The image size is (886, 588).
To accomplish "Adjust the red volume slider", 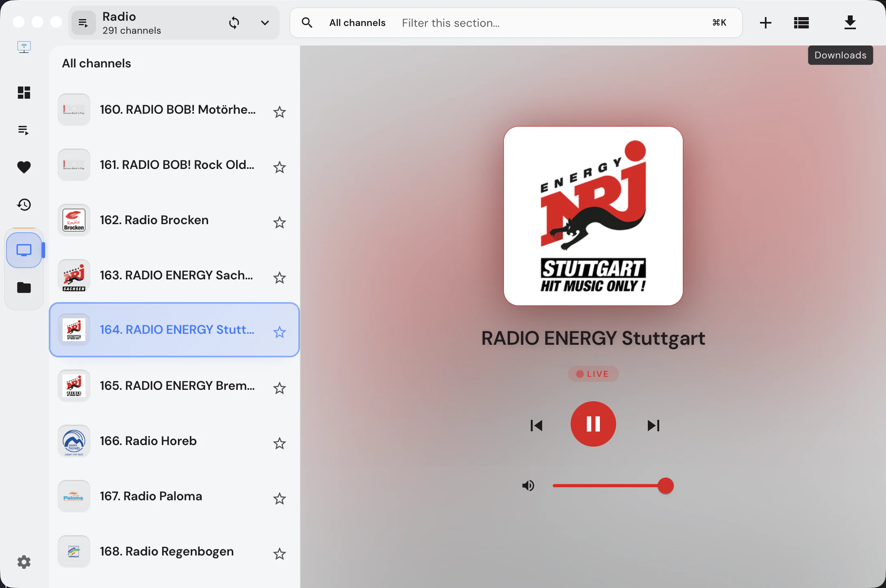I will pyautogui.click(x=613, y=486).
